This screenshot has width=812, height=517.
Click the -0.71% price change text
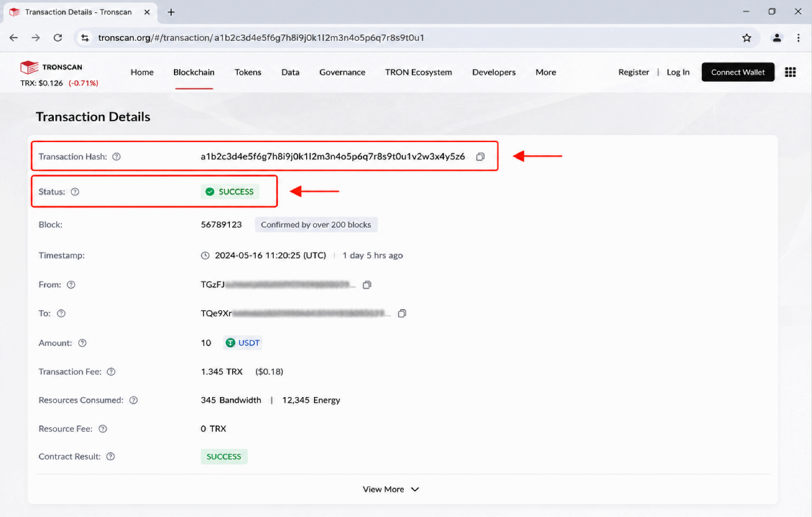83,83
